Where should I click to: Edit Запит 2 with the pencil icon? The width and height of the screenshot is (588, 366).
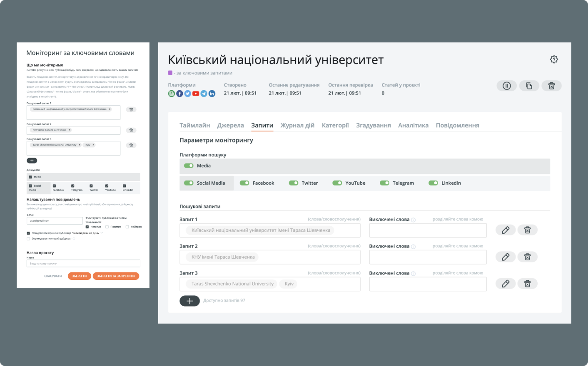click(x=506, y=257)
